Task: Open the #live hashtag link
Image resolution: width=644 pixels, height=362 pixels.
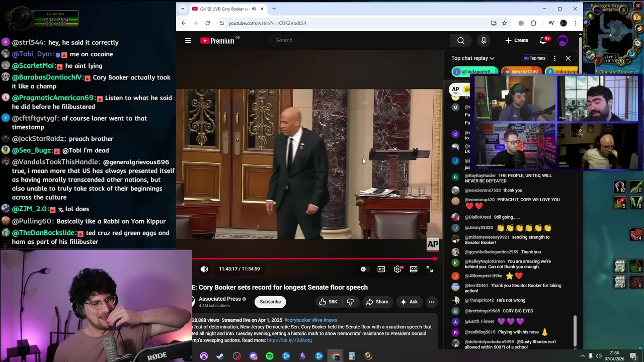Action: 317,320
